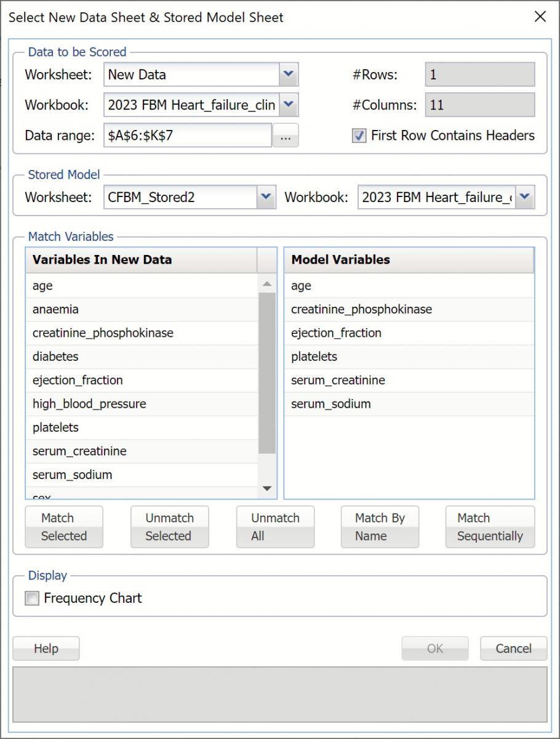Open the Data range cell reference picker
Screen dimensions: 560x739
click(x=285, y=135)
